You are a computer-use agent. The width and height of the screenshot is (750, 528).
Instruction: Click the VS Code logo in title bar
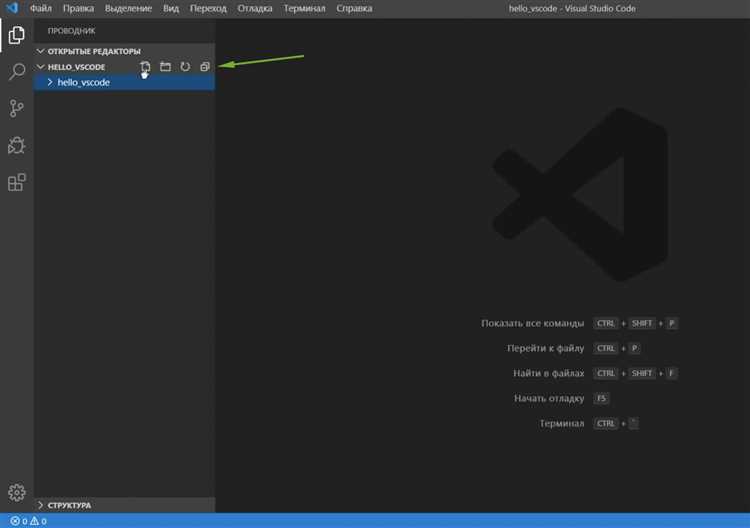12,8
